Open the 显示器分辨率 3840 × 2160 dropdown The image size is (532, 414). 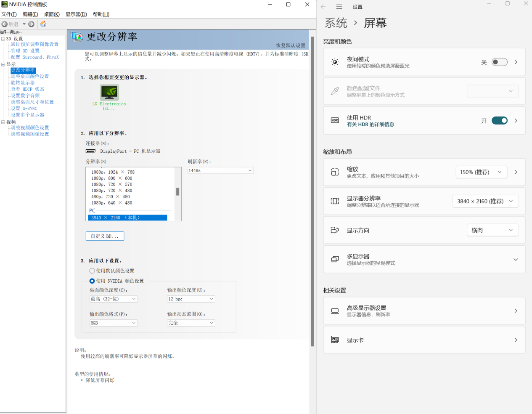tap(485, 201)
